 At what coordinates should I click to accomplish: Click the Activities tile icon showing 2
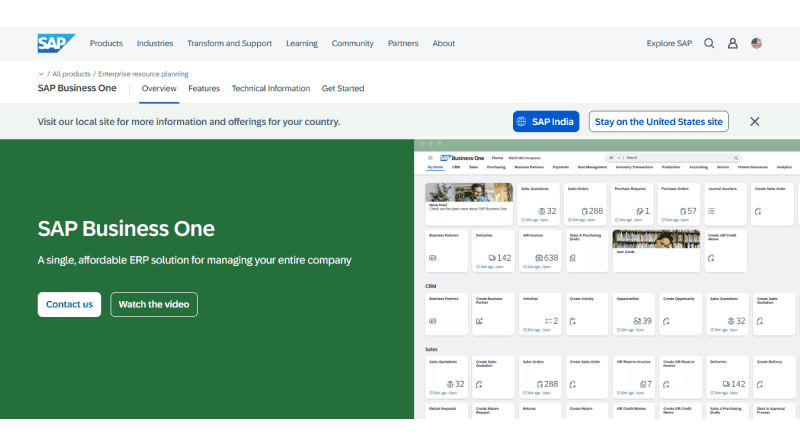tap(548, 321)
